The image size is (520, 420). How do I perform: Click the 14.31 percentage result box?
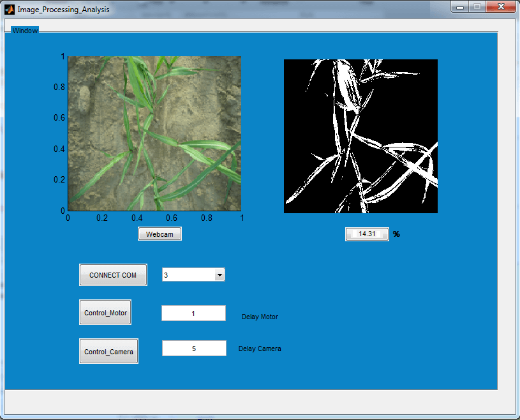click(x=367, y=234)
